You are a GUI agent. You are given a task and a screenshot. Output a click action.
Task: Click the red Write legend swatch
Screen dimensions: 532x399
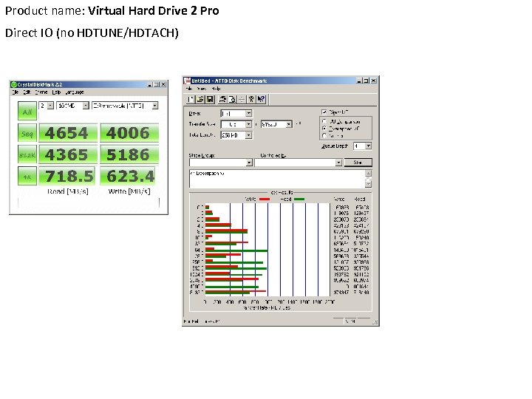click(265, 199)
